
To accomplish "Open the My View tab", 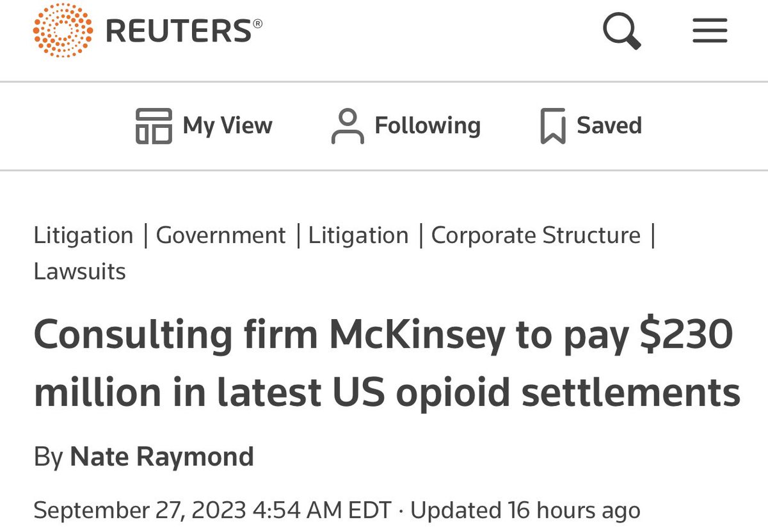I will click(227, 125).
